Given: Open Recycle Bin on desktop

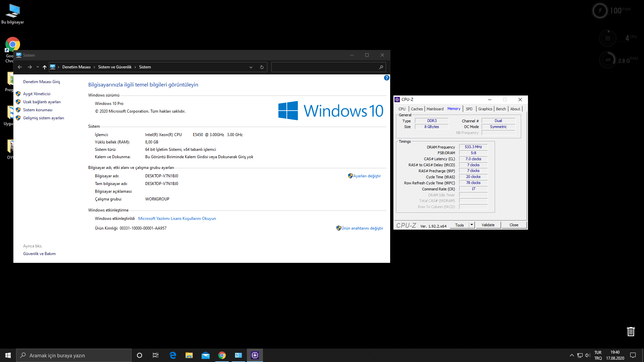Looking at the screenshot, I should coord(631,331).
